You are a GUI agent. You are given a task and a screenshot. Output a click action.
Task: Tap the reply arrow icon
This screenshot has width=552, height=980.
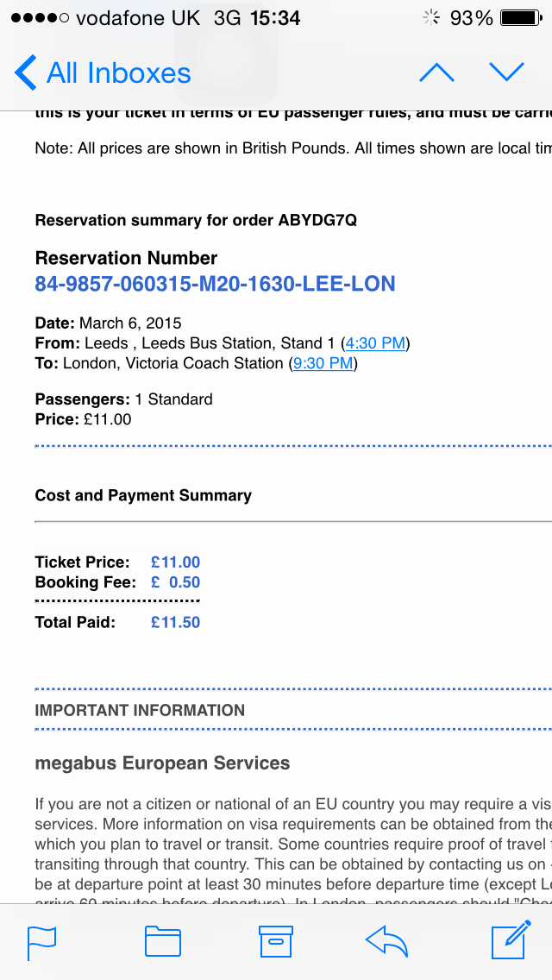click(386, 942)
